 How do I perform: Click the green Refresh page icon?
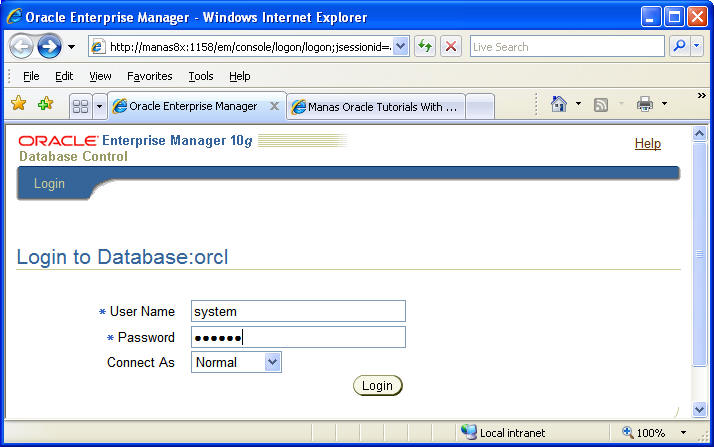click(425, 46)
